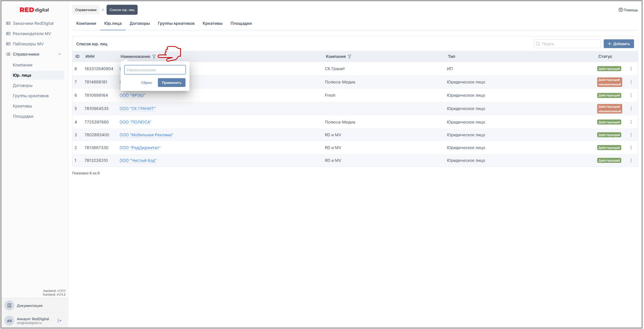Viewport: 644px width, 329px height.
Task: Collapse the Справочники sidebar section
Action: [59, 54]
